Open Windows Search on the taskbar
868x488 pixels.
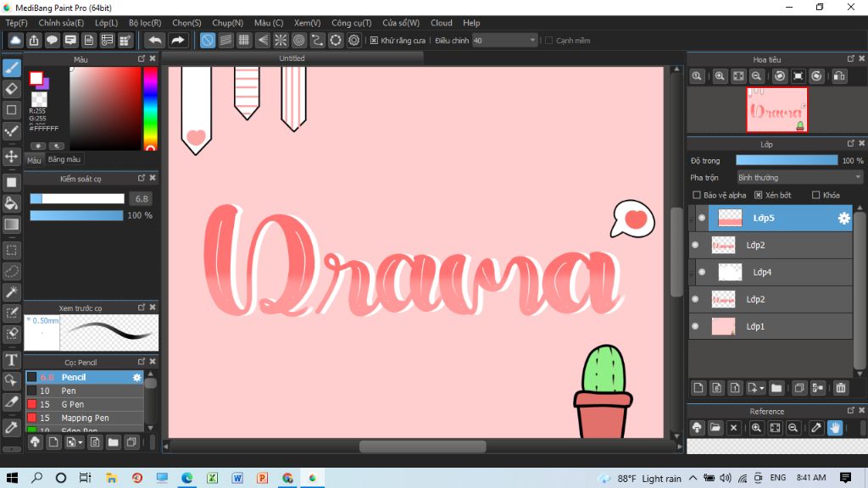coord(37,478)
